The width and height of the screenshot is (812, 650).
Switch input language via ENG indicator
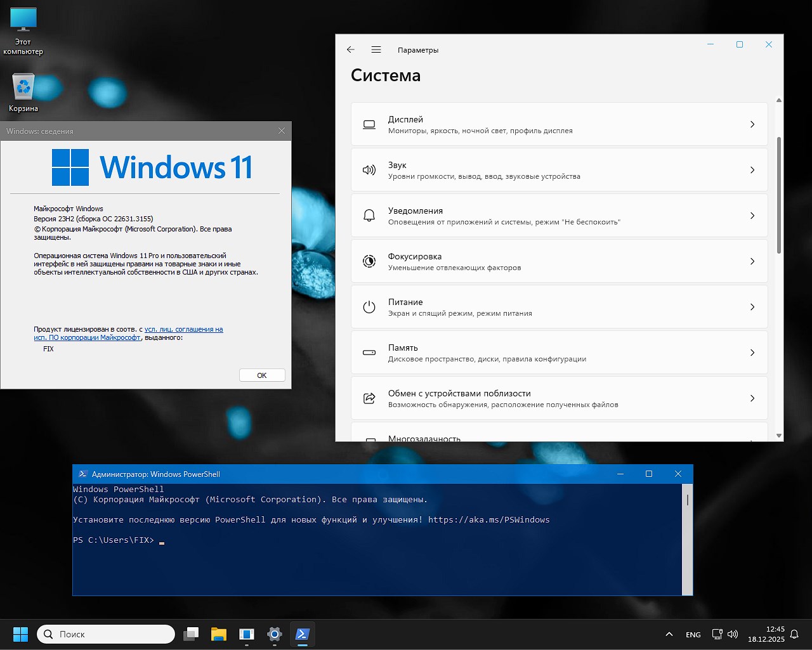(693, 634)
